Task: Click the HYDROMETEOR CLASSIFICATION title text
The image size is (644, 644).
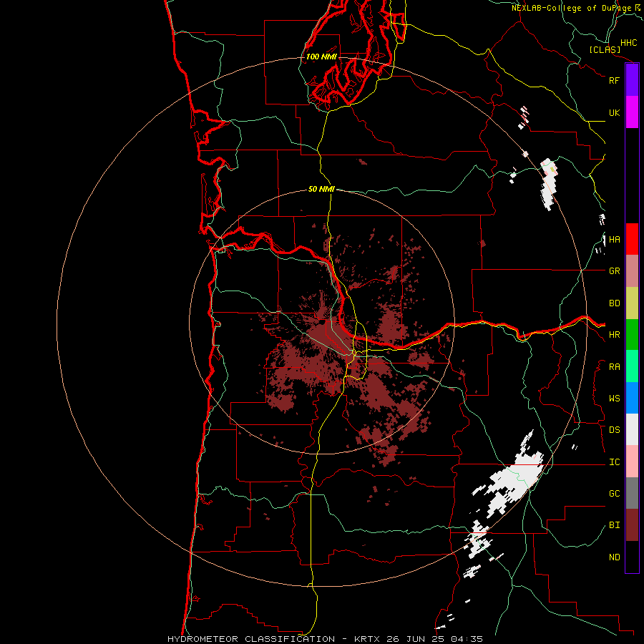Action: pyautogui.click(x=251, y=639)
